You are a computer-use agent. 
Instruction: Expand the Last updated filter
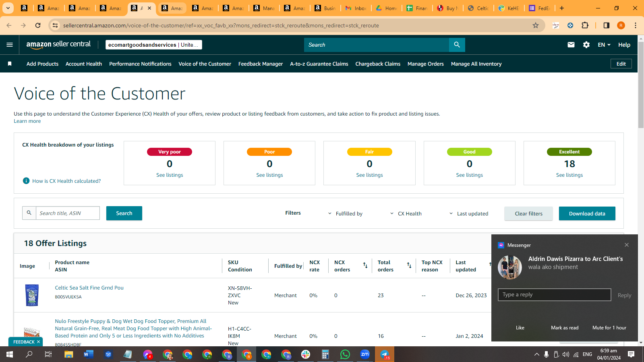pyautogui.click(x=468, y=213)
